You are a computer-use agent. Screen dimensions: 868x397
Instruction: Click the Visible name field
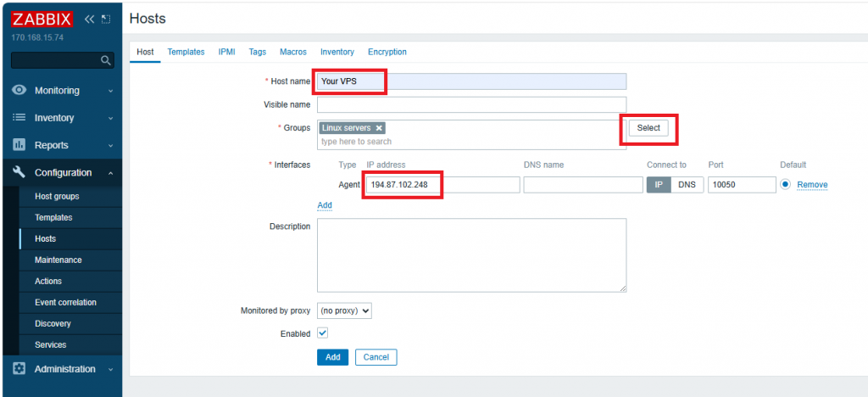click(x=471, y=104)
